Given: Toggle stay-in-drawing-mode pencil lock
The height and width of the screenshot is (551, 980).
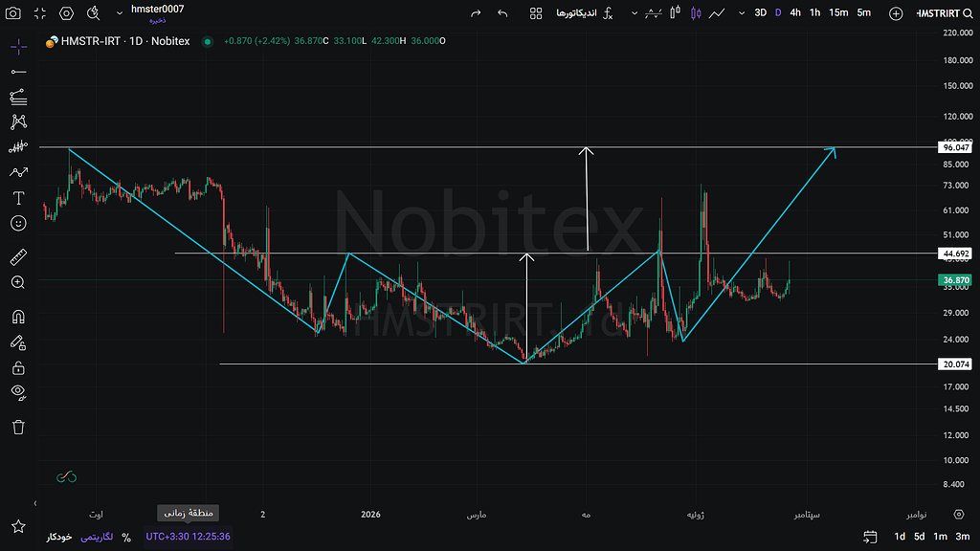Looking at the screenshot, I should coord(19,342).
